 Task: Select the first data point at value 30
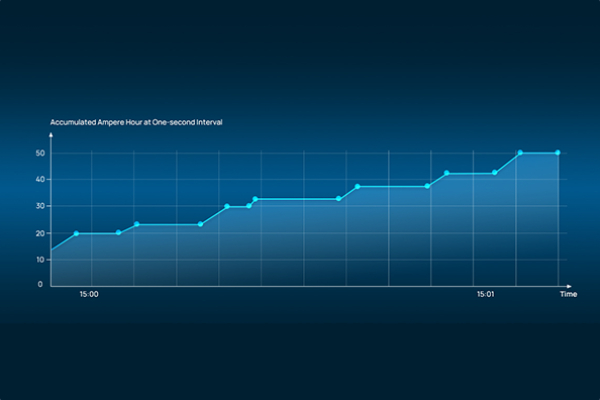click(227, 206)
